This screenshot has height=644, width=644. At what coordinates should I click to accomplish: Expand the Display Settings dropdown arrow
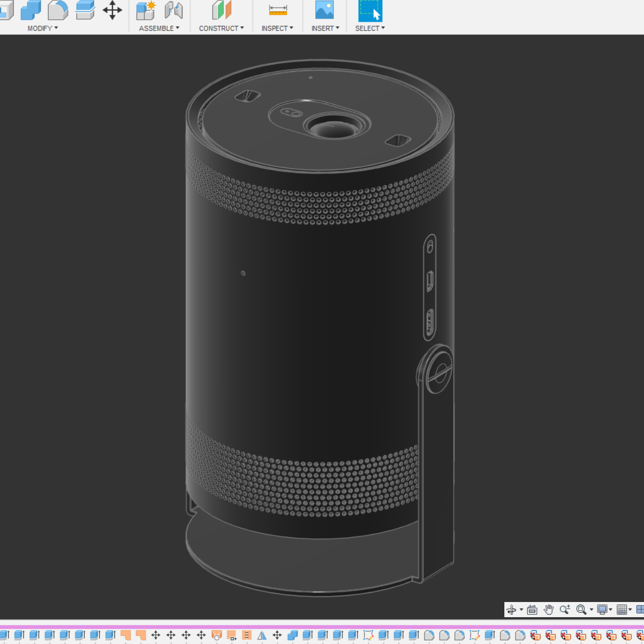coord(611,610)
